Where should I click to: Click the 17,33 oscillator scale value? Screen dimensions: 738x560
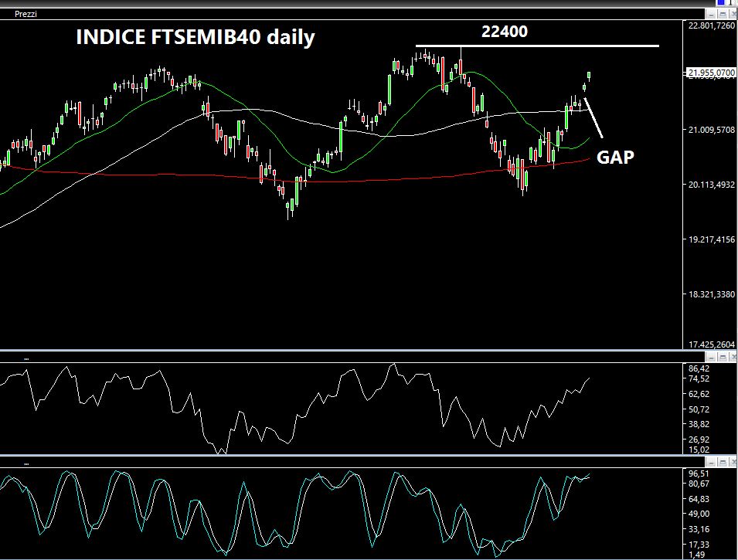(699, 545)
